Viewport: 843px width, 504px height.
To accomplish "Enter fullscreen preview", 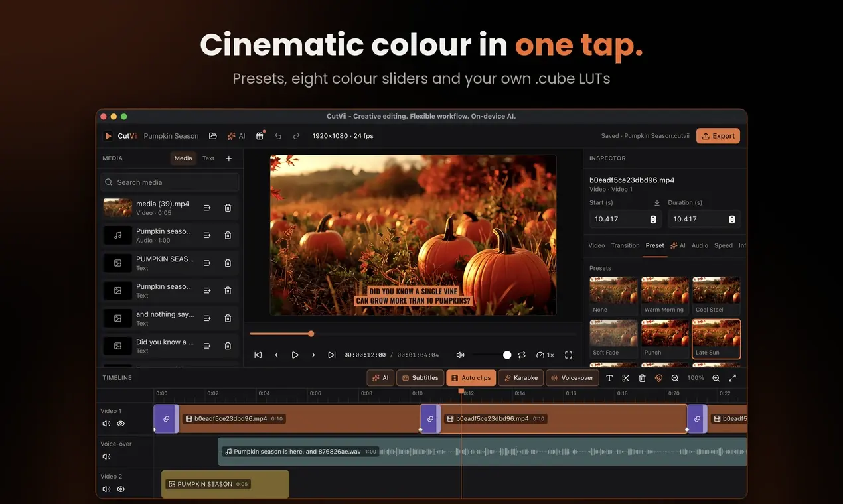I will coord(568,355).
